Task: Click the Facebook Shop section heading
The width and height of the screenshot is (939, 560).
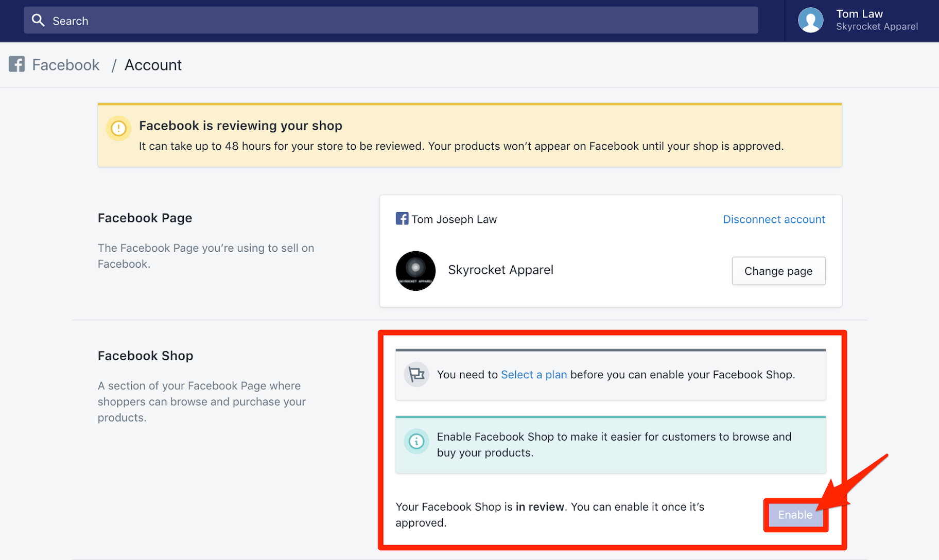Action: coord(145,356)
